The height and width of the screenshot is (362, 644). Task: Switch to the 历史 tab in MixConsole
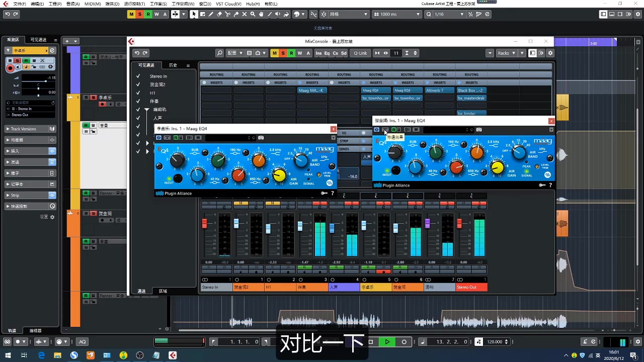(173, 65)
